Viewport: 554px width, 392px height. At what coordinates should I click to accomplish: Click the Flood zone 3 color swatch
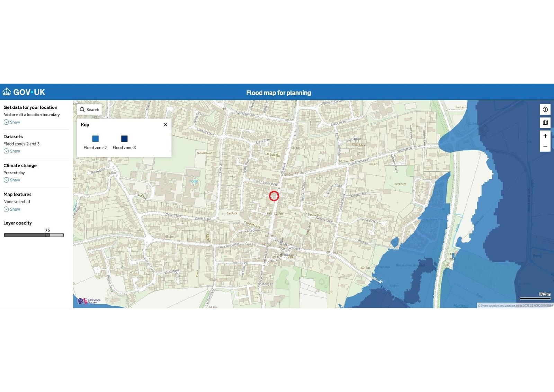point(124,139)
